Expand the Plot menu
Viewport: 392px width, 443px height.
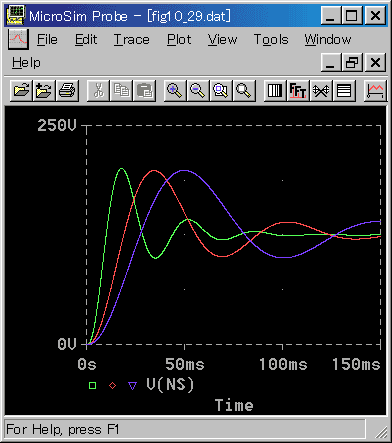[x=179, y=40]
